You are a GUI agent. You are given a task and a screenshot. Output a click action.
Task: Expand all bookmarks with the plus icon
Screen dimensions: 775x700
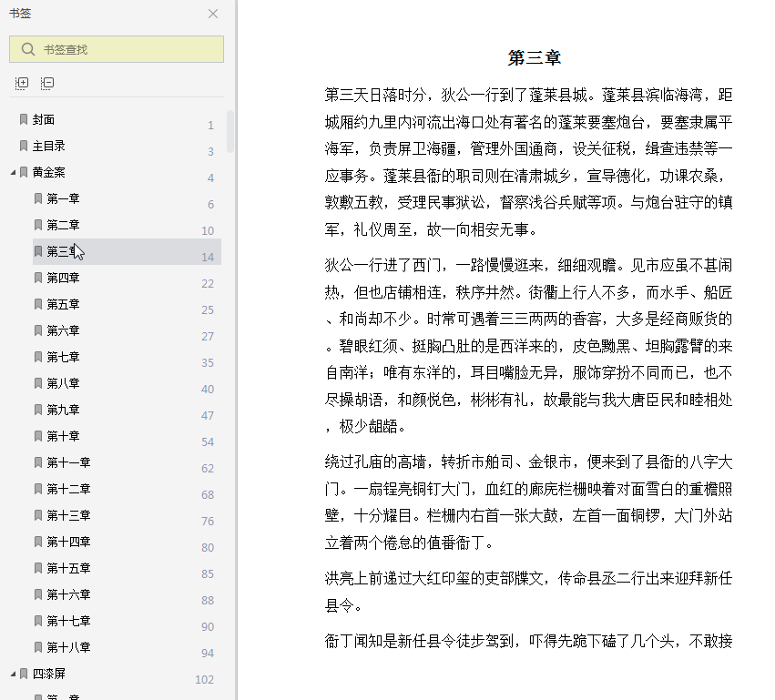click(x=22, y=83)
